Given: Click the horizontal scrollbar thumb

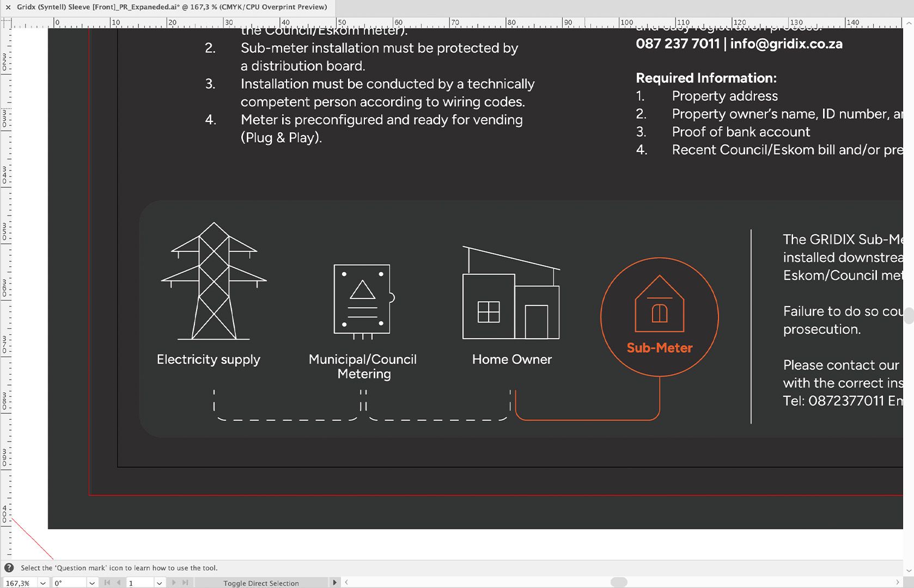Looking at the screenshot, I should tap(619, 583).
